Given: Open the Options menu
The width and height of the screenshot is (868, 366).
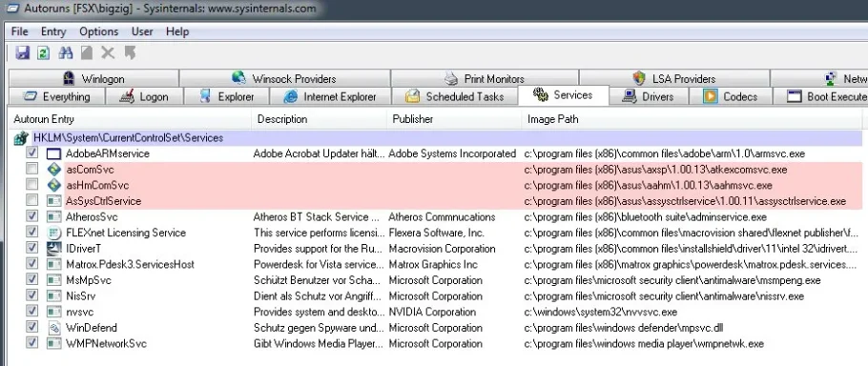Looking at the screenshot, I should click(x=98, y=31).
